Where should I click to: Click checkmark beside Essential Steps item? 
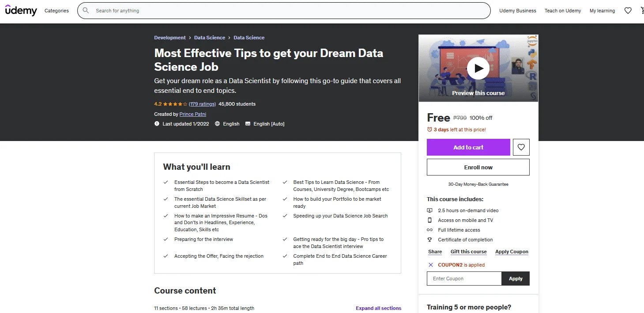166,182
